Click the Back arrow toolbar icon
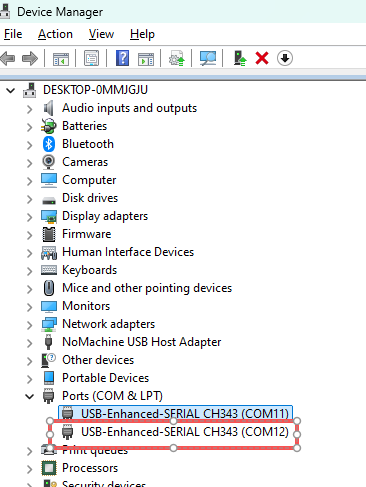 pyautogui.click(x=8, y=58)
